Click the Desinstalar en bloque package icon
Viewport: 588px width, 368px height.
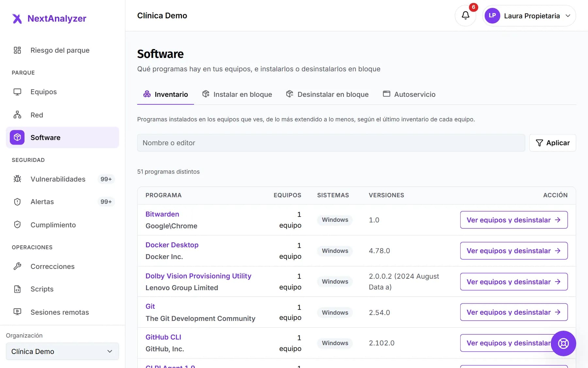tap(290, 94)
